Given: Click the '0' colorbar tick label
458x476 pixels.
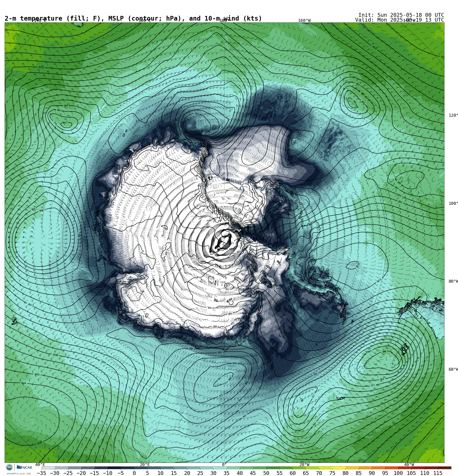Looking at the screenshot, I should click(x=134, y=473).
